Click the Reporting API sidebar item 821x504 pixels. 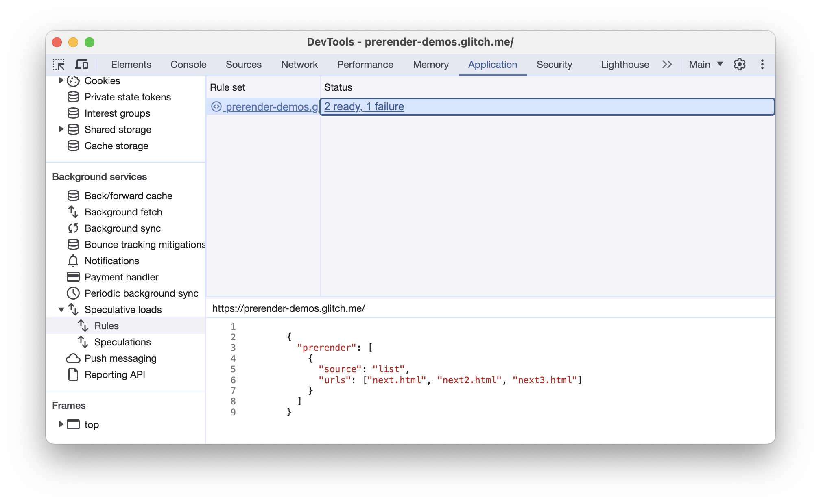pyautogui.click(x=114, y=374)
